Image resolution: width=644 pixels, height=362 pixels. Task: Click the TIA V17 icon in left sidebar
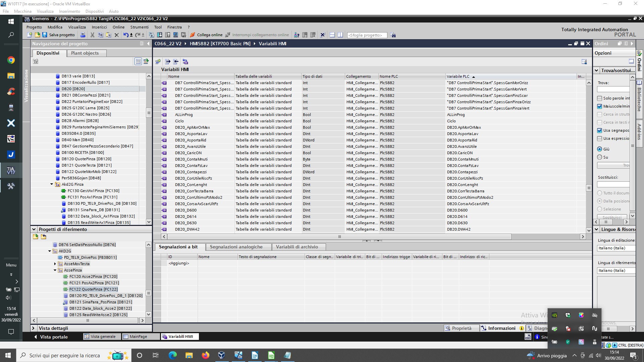click(11, 171)
